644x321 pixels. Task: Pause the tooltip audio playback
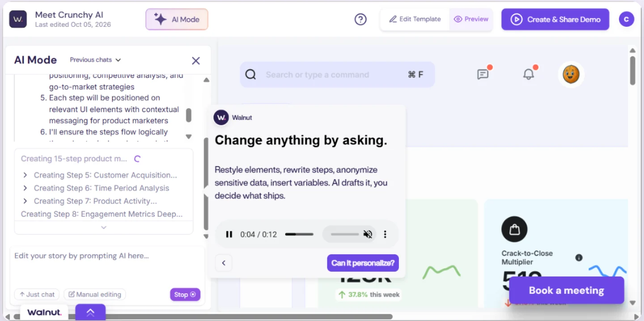pos(229,234)
